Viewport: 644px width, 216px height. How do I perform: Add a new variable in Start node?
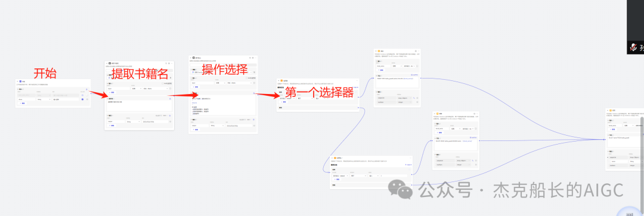coord(22,104)
